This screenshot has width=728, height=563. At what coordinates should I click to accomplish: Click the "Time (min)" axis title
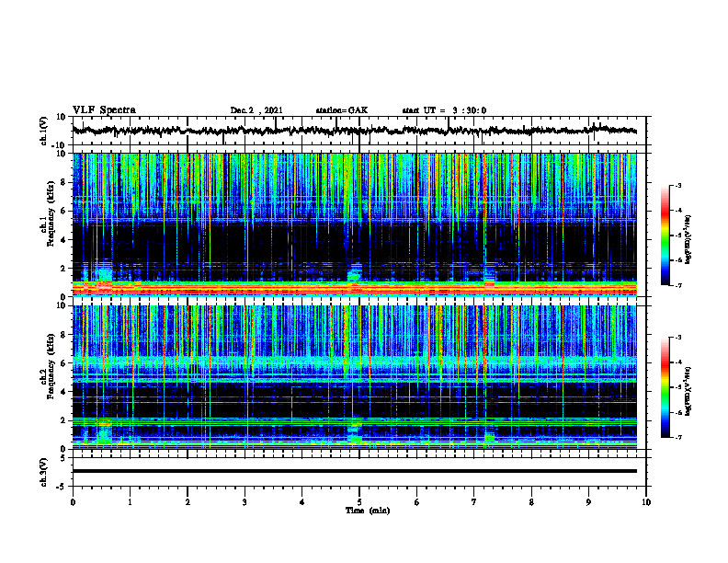click(368, 511)
